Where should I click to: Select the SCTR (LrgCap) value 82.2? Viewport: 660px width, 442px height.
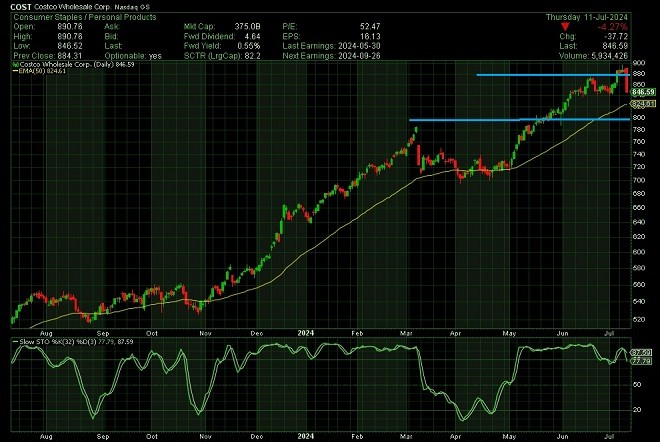(253, 56)
